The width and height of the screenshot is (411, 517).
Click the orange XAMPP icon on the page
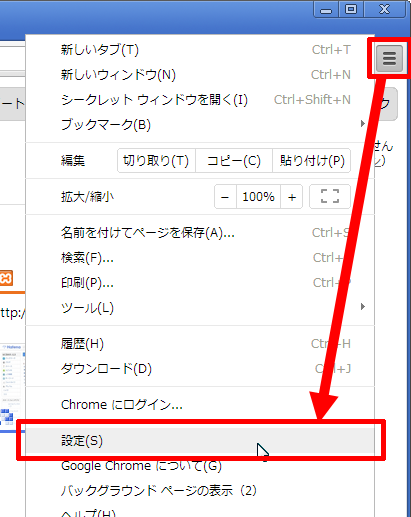[6, 278]
